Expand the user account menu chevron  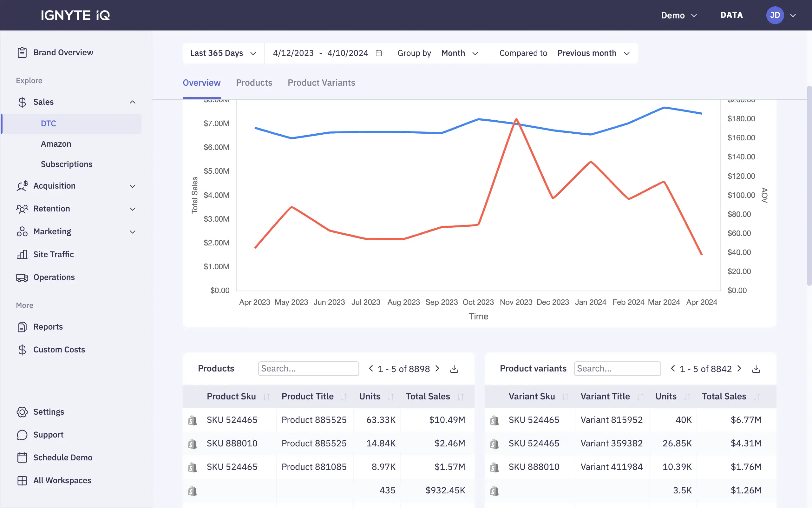coord(793,16)
